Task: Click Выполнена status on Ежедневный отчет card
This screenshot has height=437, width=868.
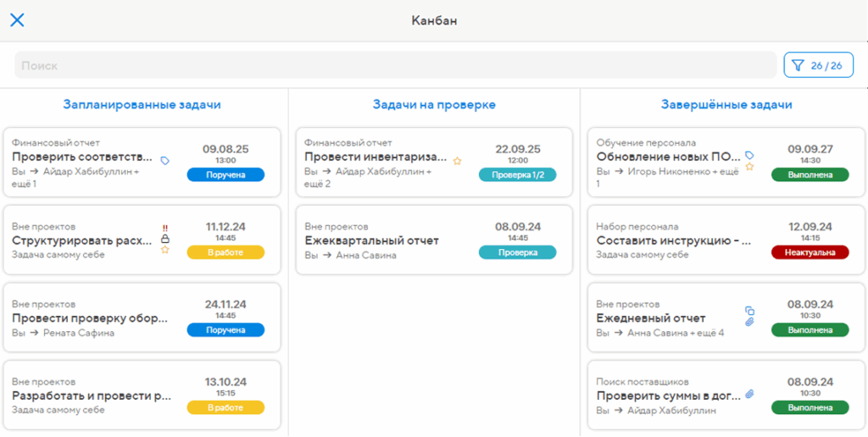Action: pos(810,329)
